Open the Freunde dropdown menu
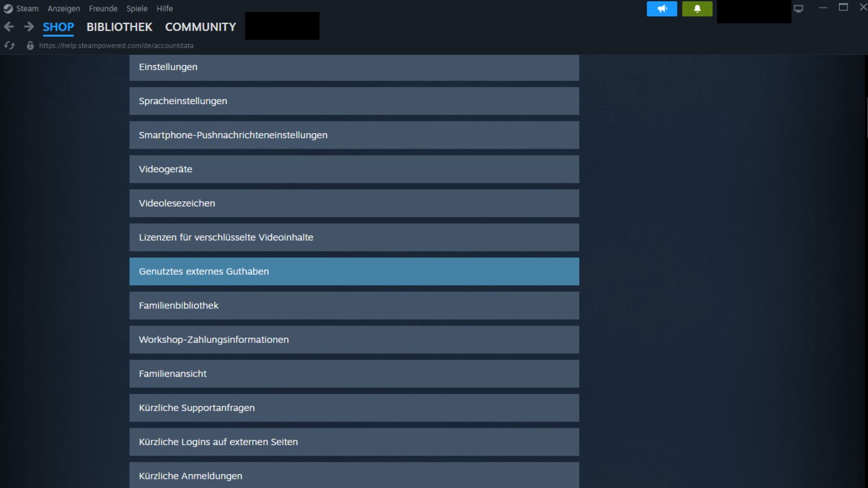Screen dimensions: 868x488 [x=102, y=8]
